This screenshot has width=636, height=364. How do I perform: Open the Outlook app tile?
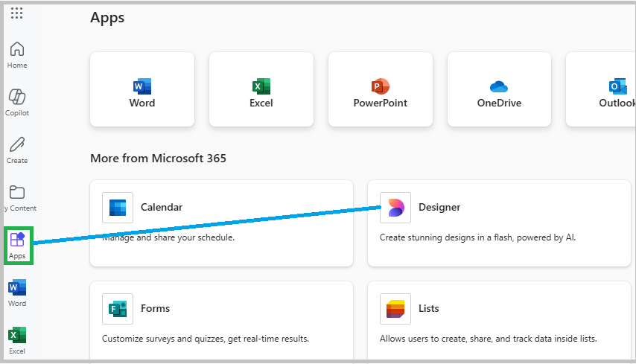tap(601, 89)
